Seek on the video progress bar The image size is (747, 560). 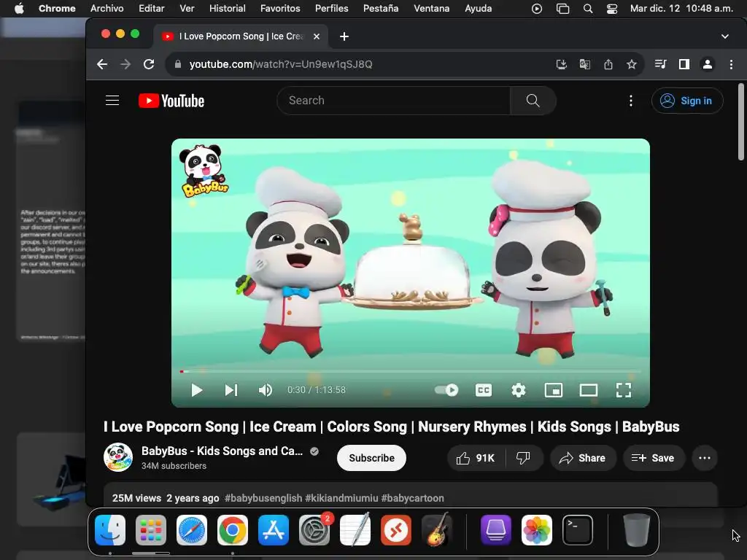[411, 371]
